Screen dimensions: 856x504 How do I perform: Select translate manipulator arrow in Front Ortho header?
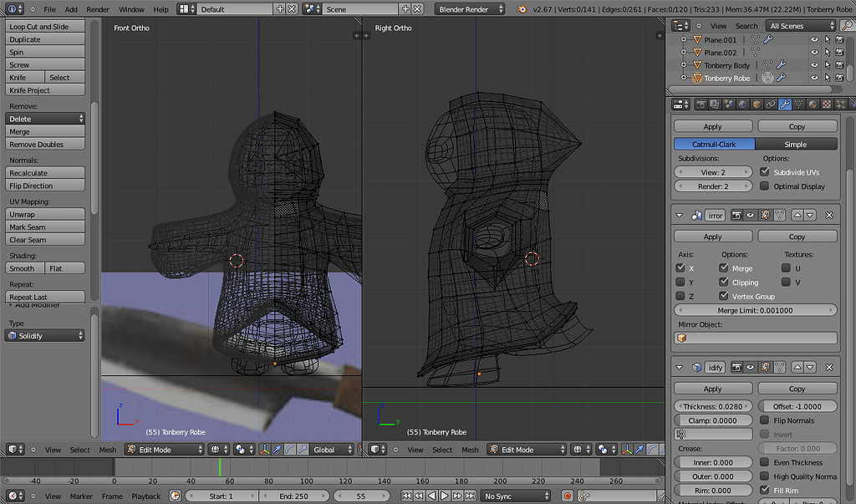coord(278,450)
